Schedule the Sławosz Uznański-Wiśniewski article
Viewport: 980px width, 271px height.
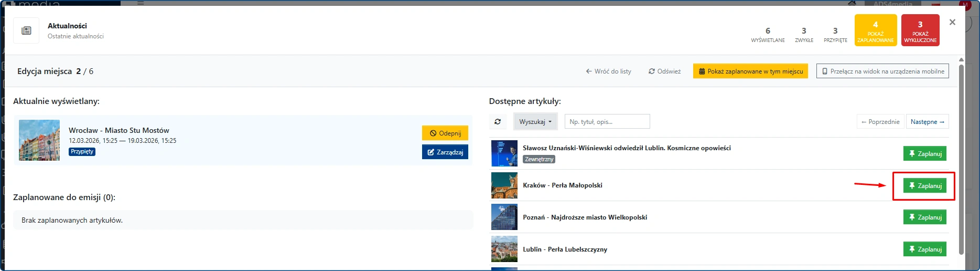pyautogui.click(x=925, y=154)
